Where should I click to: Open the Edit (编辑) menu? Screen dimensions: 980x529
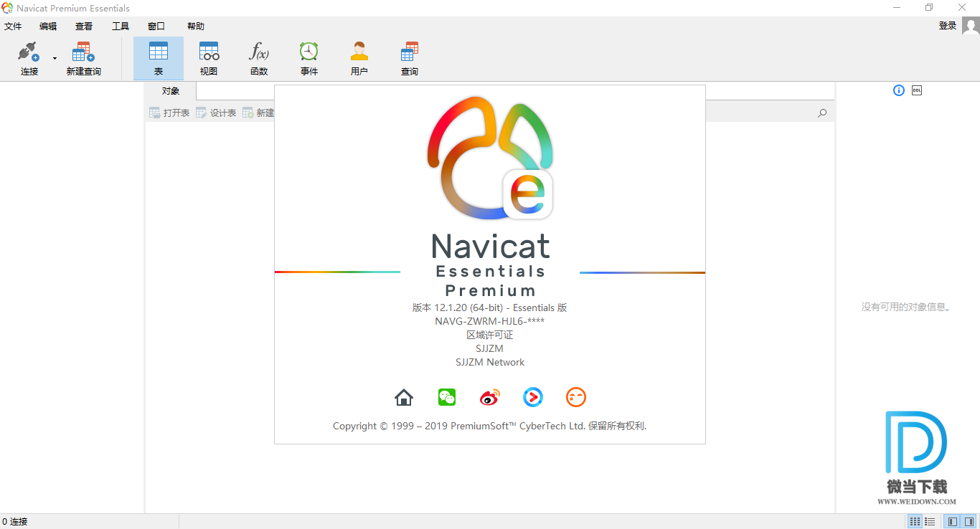(x=48, y=26)
